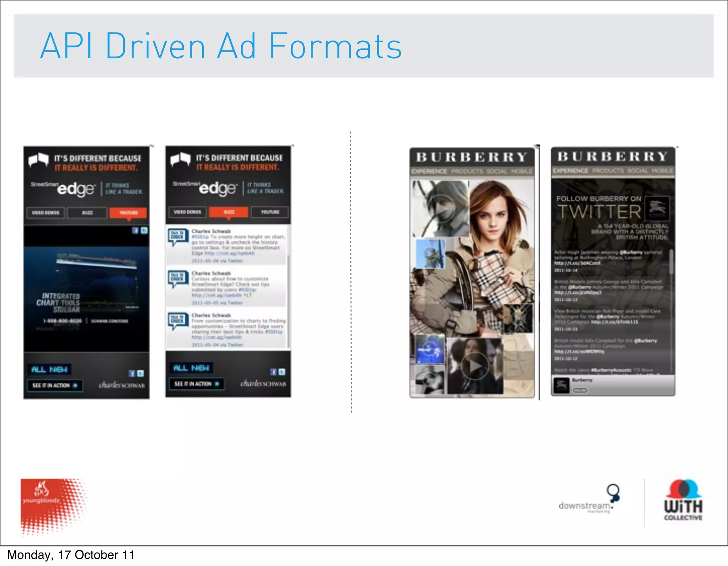
Task: Click the #BurberryAcoustic hashtag in last tweet
Action: (611, 370)
